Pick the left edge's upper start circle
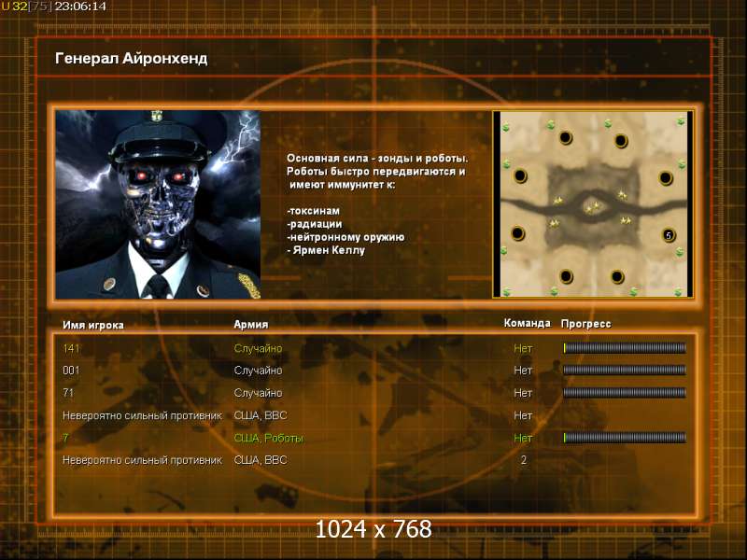This screenshot has width=747, height=560. click(x=520, y=175)
